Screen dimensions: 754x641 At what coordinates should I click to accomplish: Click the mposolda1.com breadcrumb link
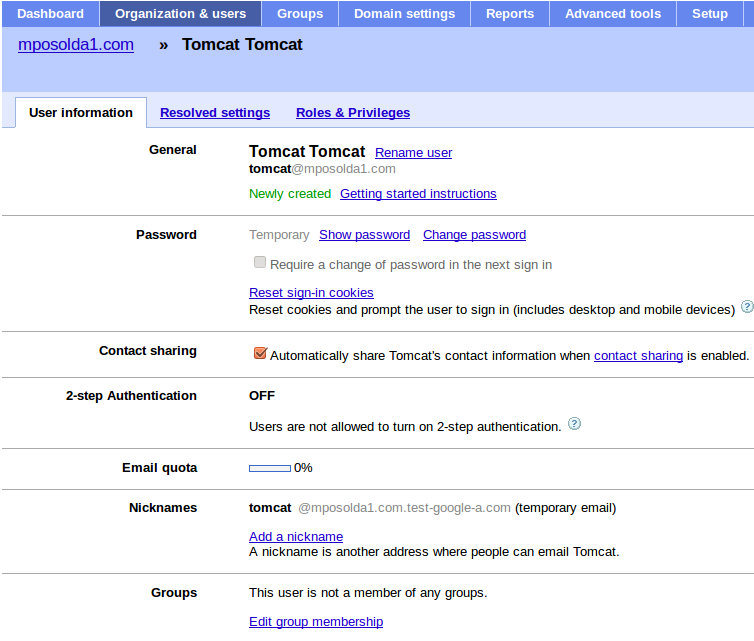[76, 45]
